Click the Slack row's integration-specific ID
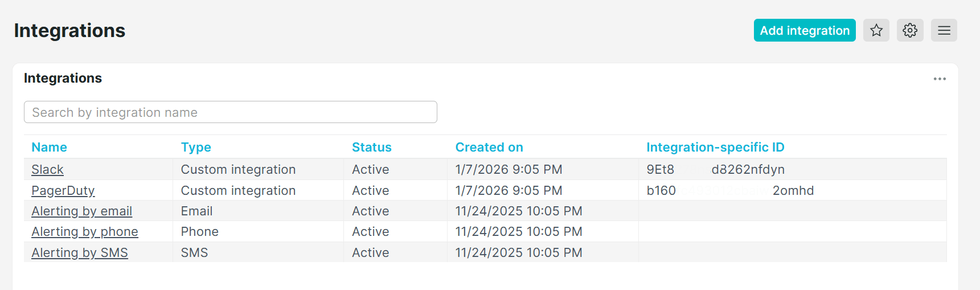This screenshot has width=980, height=290. click(715, 170)
